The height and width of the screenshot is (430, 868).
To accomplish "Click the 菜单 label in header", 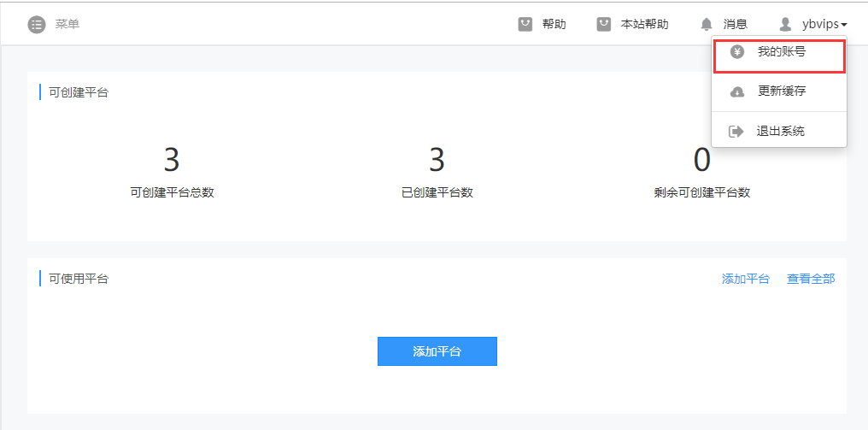I will pyautogui.click(x=67, y=24).
